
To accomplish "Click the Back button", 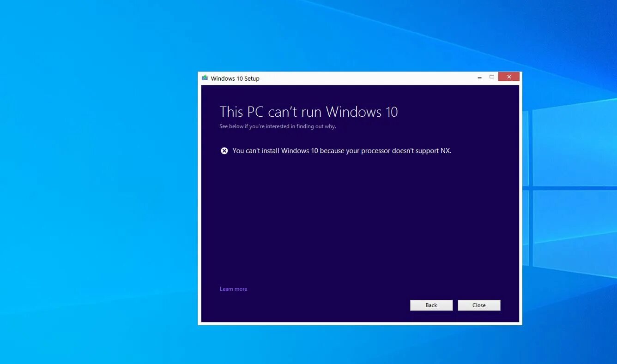I will (431, 305).
